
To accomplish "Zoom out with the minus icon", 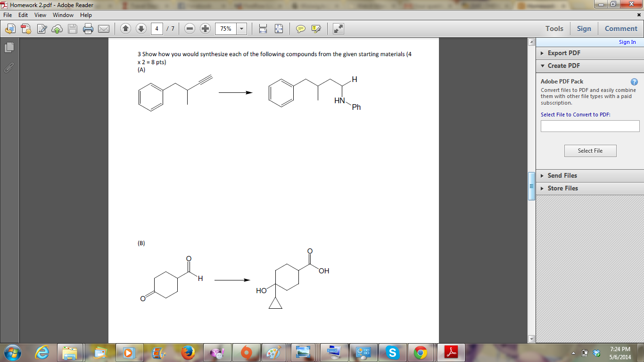I will pyautogui.click(x=190, y=28).
